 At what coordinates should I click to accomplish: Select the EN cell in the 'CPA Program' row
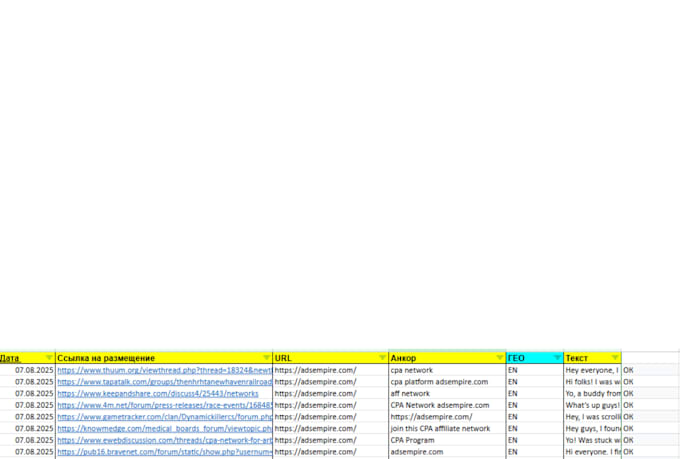pyautogui.click(x=535, y=440)
